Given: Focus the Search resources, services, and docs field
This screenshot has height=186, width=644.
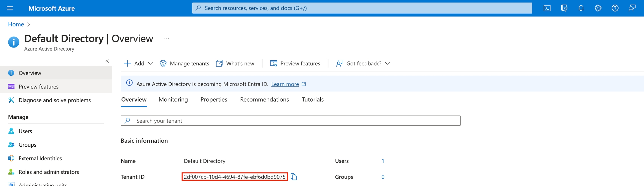Looking at the screenshot, I should point(362,8).
